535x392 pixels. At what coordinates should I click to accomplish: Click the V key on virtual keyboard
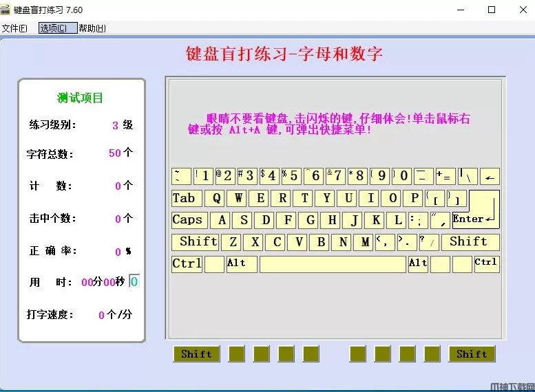click(x=297, y=242)
